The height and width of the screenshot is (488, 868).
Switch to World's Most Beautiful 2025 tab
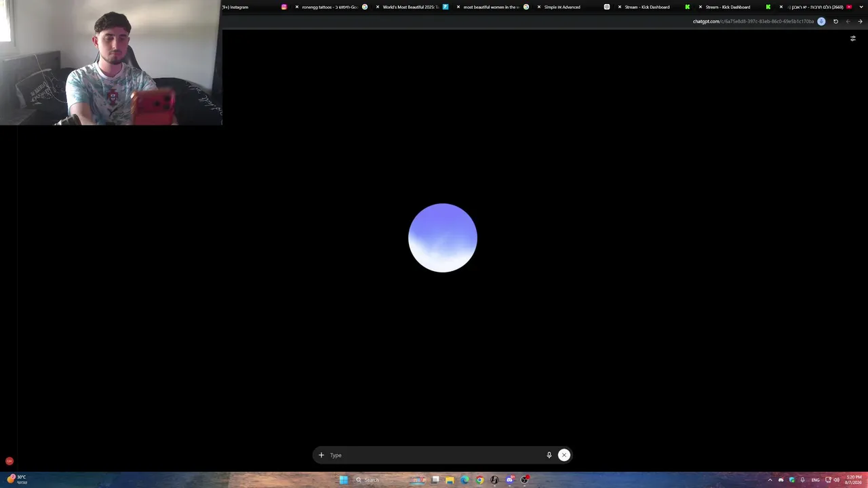(412, 7)
